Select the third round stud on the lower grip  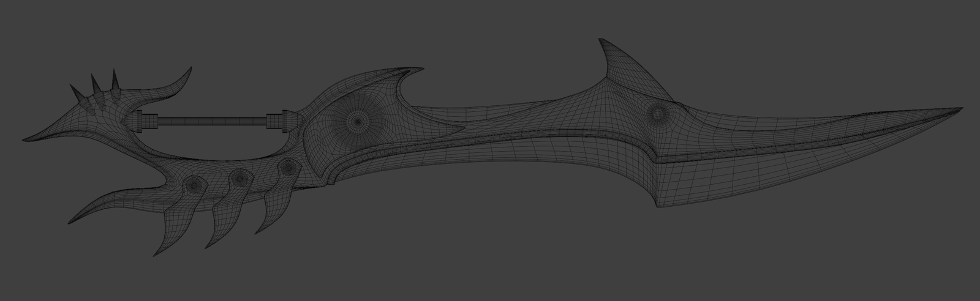click(287, 167)
